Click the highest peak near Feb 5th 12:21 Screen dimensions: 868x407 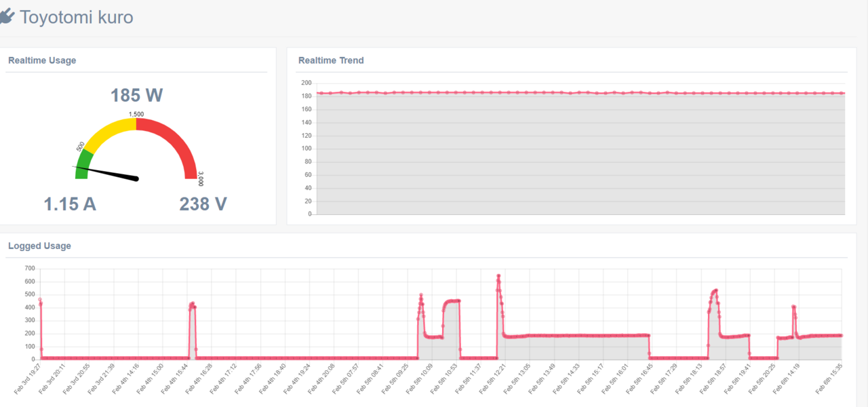click(498, 276)
